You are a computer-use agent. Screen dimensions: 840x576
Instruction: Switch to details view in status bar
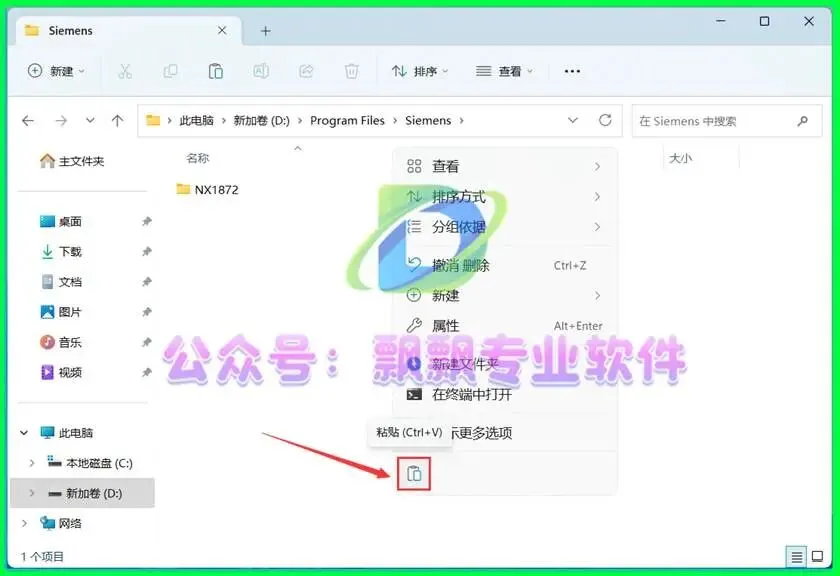(x=797, y=557)
